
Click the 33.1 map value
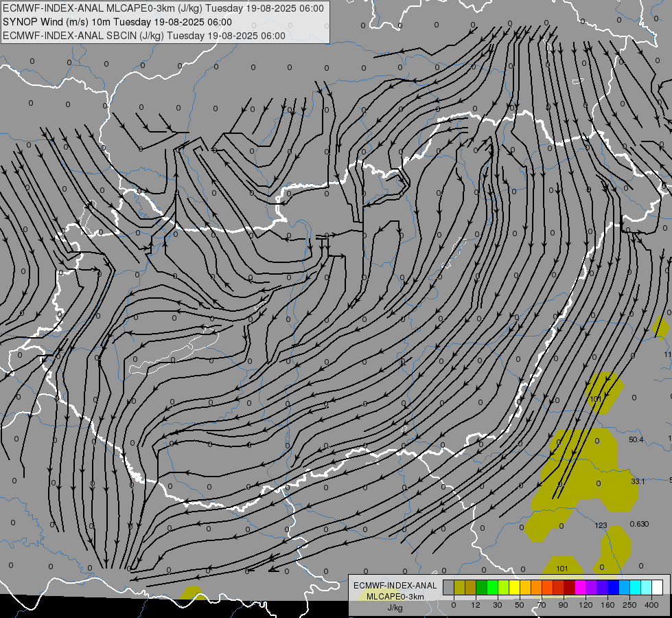(x=638, y=481)
